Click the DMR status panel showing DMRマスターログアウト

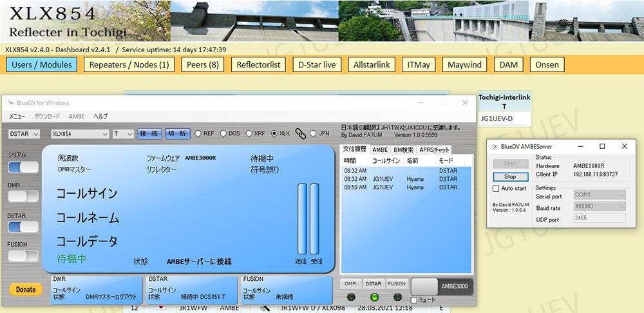tap(97, 290)
